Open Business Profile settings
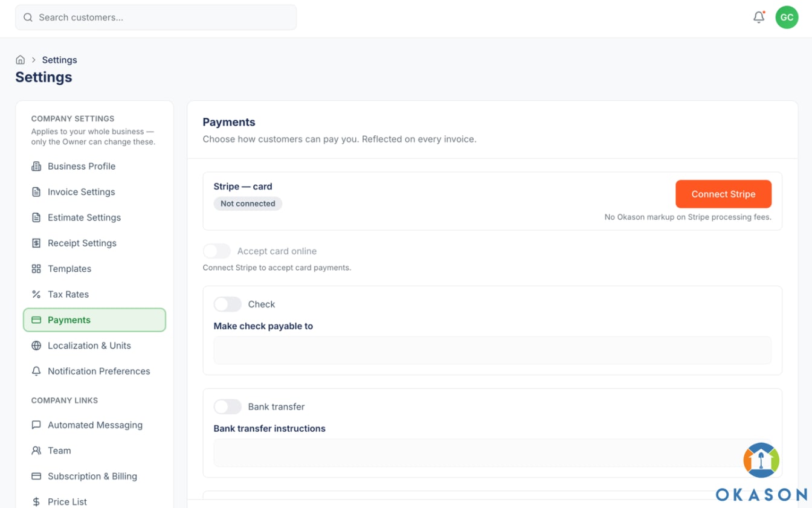Screen dimensions: 812x508 pos(94,166)
